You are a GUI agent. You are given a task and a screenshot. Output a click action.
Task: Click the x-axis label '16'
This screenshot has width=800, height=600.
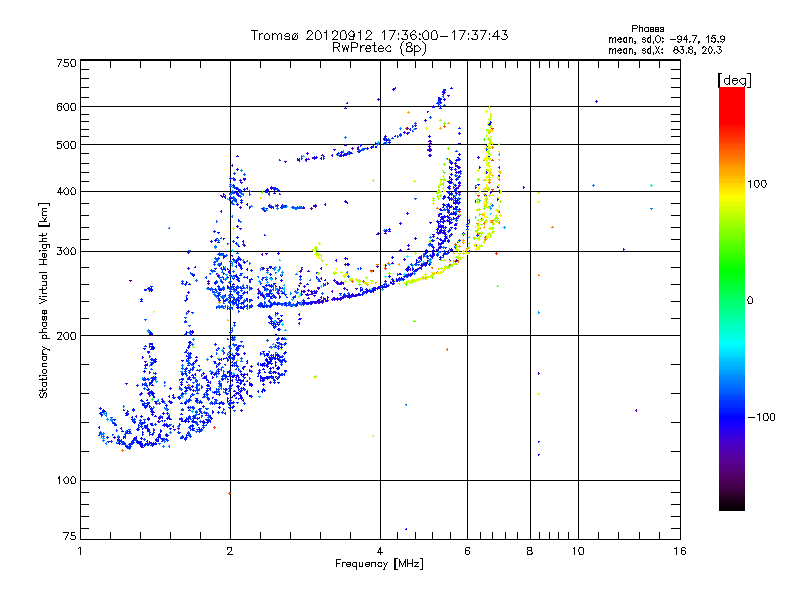pos(680,551)
